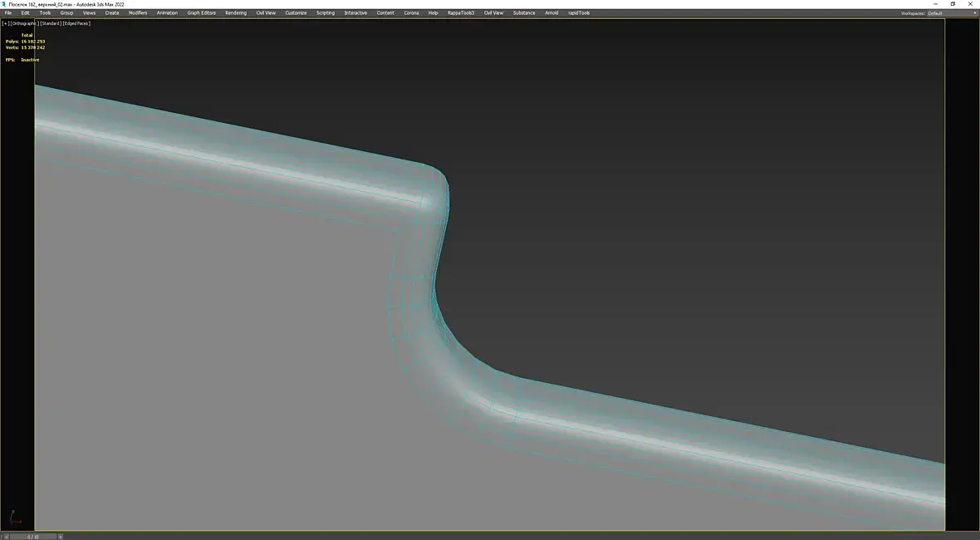980x540 pixels.
Task: Step time slider to next frame
Action: 60,536
